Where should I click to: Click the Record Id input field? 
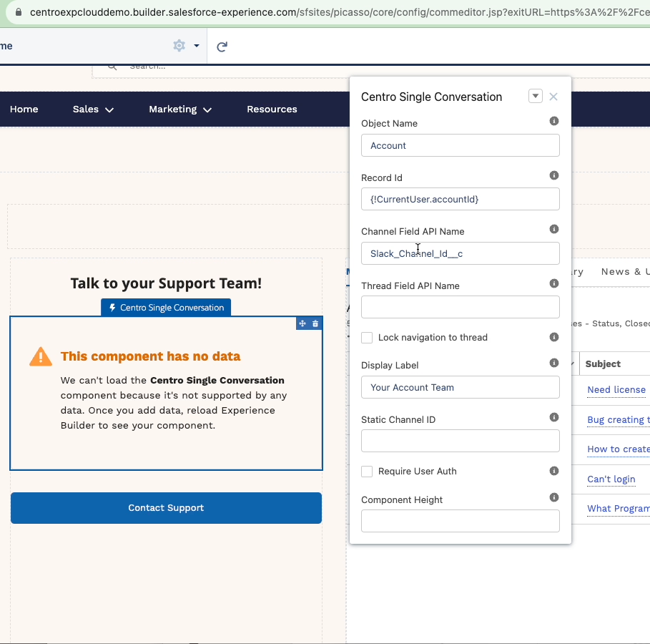pyautogui.click(x=460, y=199)
